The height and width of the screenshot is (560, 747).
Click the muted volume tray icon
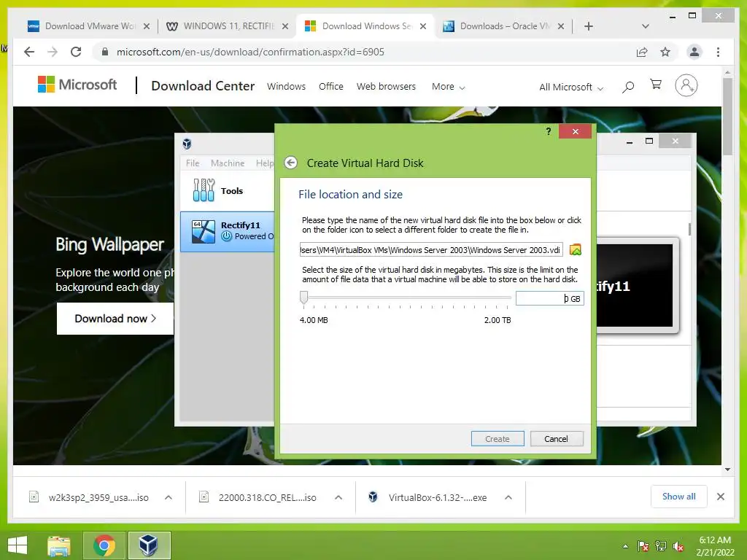pyautogui.click(x=678, y=546)
